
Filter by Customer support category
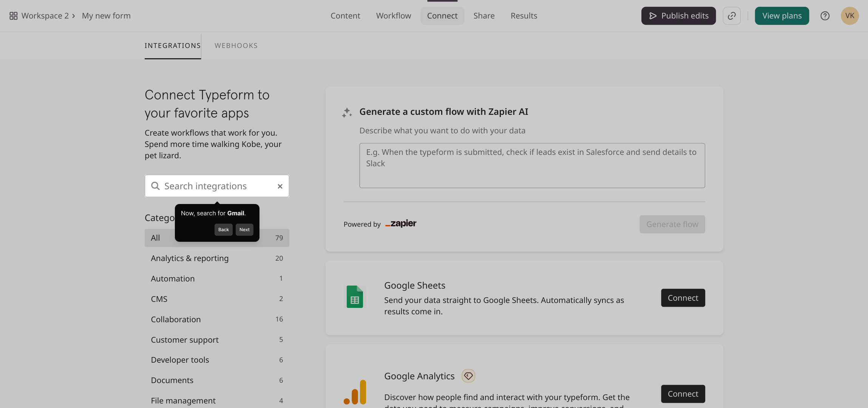(x=217, y=340)
